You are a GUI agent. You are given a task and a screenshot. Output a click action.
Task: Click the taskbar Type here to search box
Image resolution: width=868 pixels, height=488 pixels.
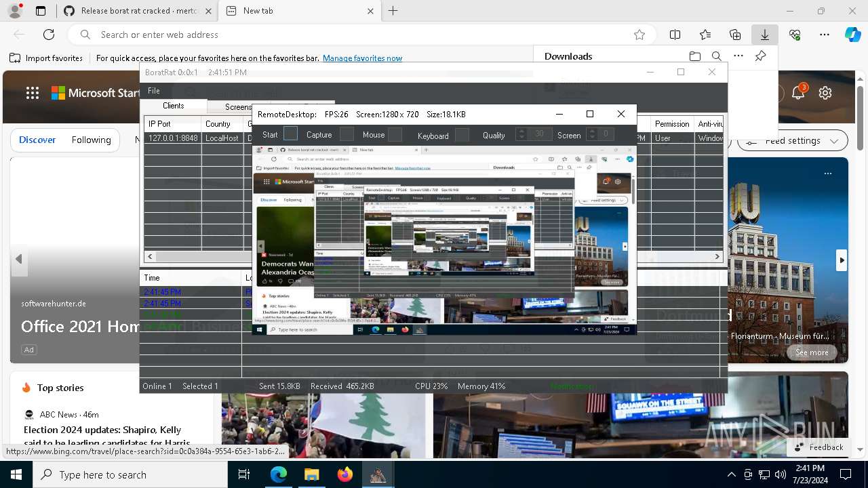click(130, 474)
